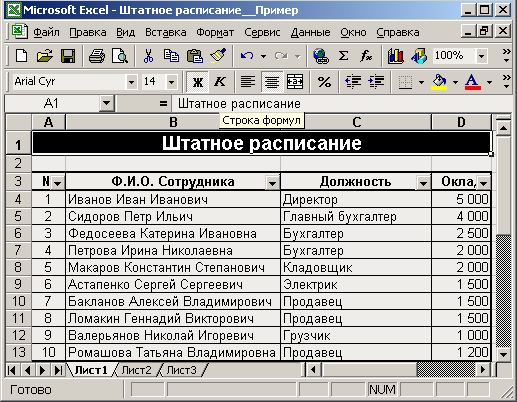Increase indent with the indent icon

click(376, 81)
